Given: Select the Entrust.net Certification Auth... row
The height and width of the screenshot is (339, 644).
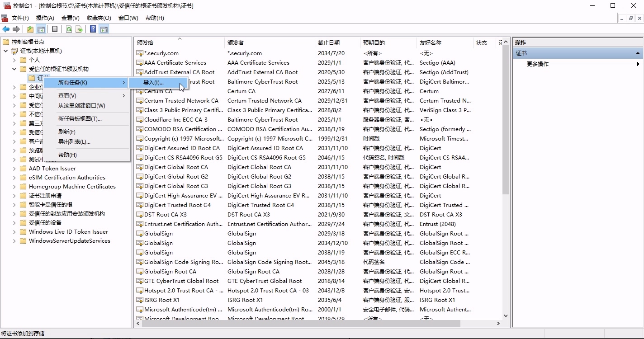Looking at the screenshot, I should point(318,224).
